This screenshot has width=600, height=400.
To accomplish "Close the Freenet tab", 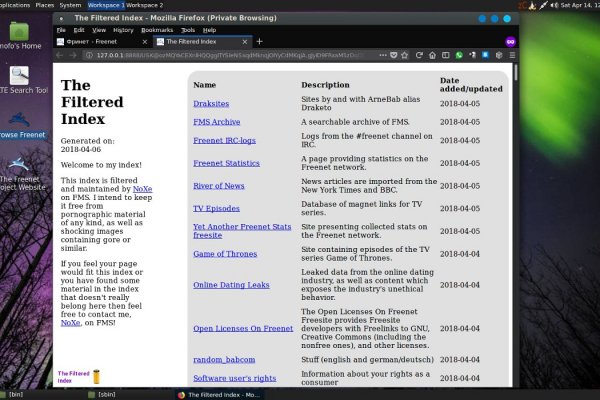I will tap(143, 42).
